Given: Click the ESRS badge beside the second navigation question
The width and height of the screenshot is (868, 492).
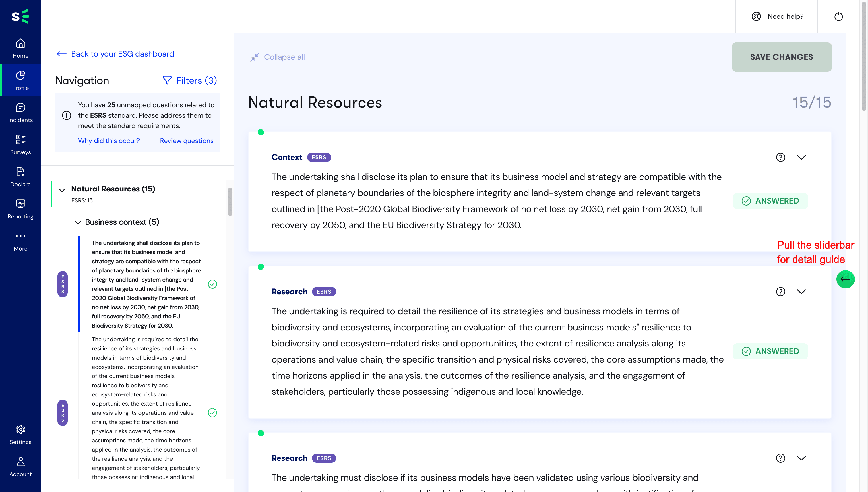Looking at the screenshot, I should click(x=63, y=412).
